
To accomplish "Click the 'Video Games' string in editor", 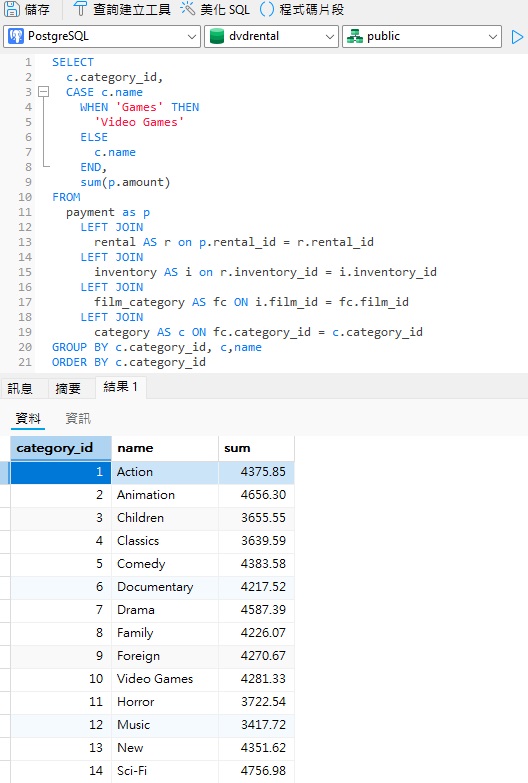I will pos(139,122).
